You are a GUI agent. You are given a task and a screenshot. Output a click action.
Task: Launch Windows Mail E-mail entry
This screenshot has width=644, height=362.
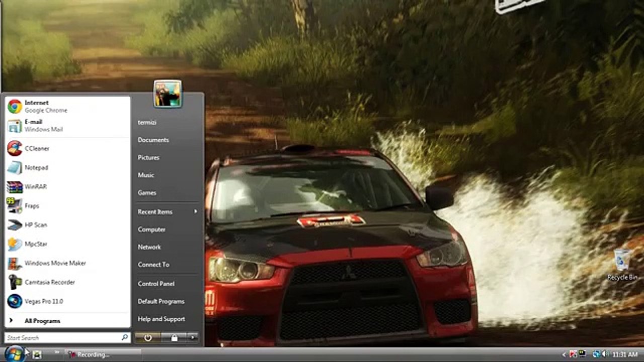tap(67, 126)
